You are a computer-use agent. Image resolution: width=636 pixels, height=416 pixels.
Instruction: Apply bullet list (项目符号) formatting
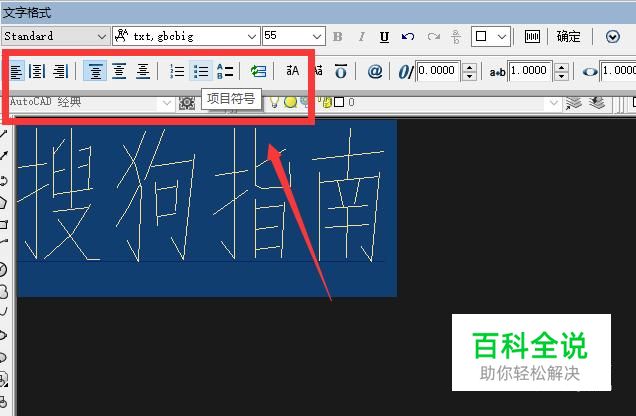point(201,71)
